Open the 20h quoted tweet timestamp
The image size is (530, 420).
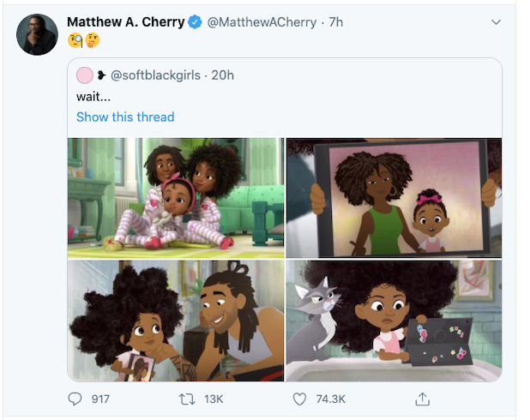pyautogui.click(x=222, y=75)
